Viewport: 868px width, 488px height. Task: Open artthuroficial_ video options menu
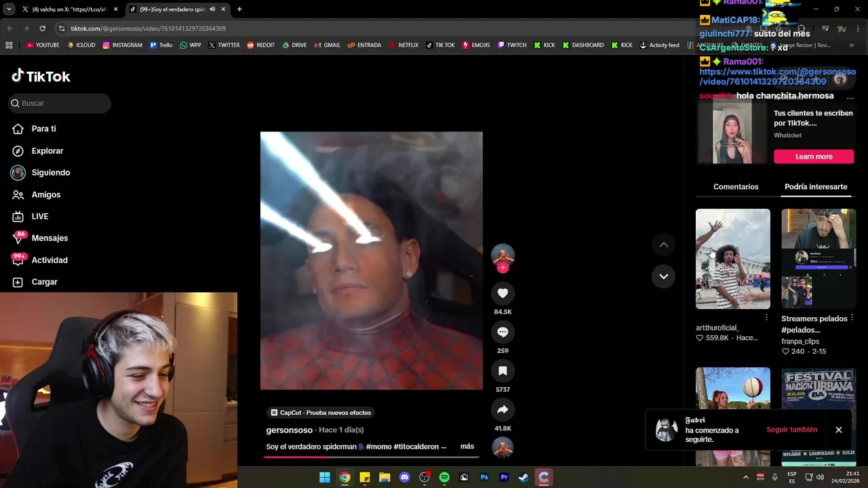766,317
